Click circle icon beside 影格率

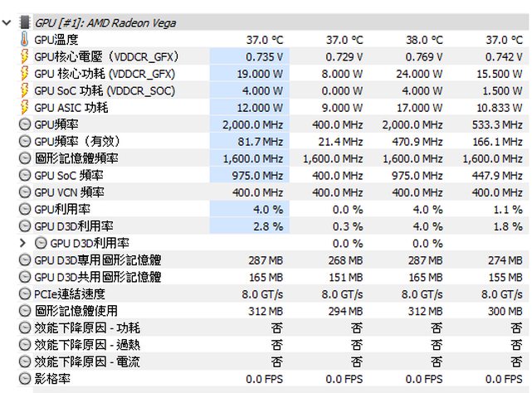[x=24, y=379]
